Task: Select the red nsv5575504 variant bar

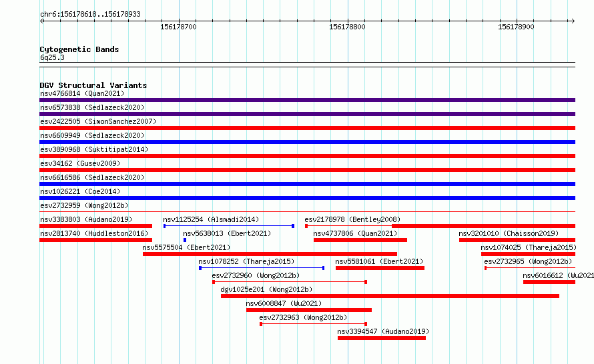Action: pyautogui.click(x=270, y=254)
